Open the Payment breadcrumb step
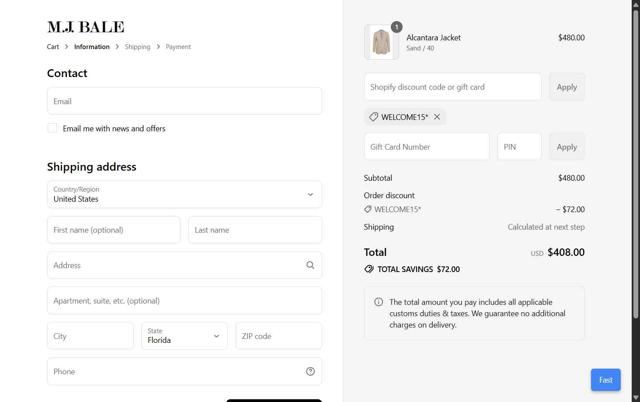This screenshot has height=402, width=640. [178, 47]
